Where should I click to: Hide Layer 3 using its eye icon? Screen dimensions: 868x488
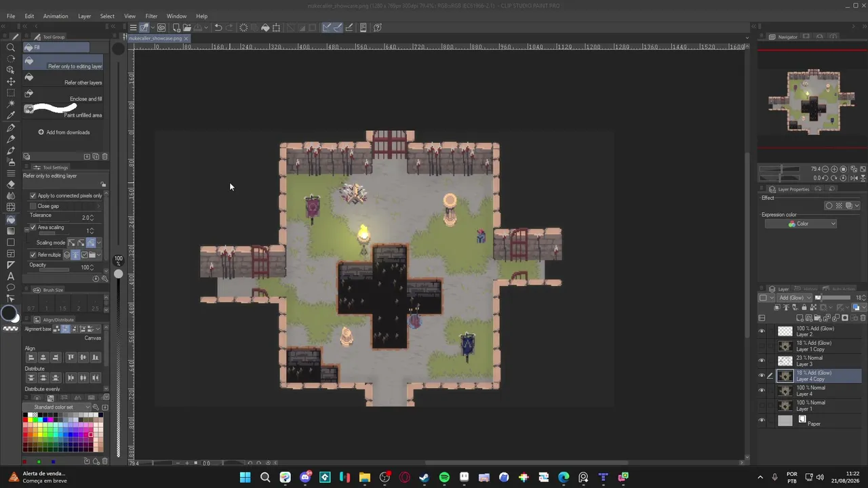click(x=762, y=361)
